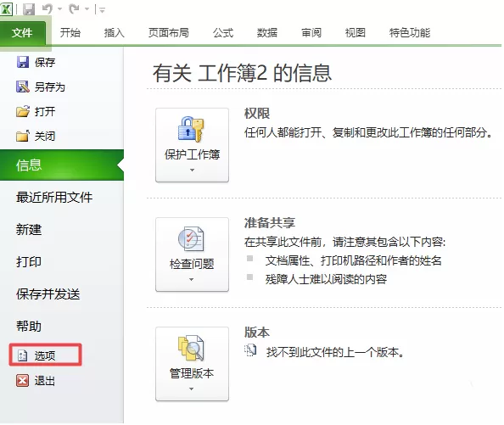Switch to the 插入 ribbon tab

pos(114,32)
